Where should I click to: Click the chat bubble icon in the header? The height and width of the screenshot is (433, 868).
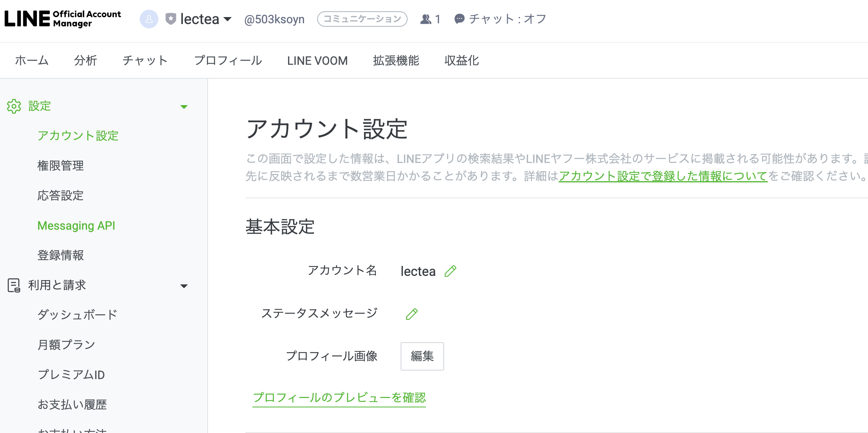(x=459, y=19)
